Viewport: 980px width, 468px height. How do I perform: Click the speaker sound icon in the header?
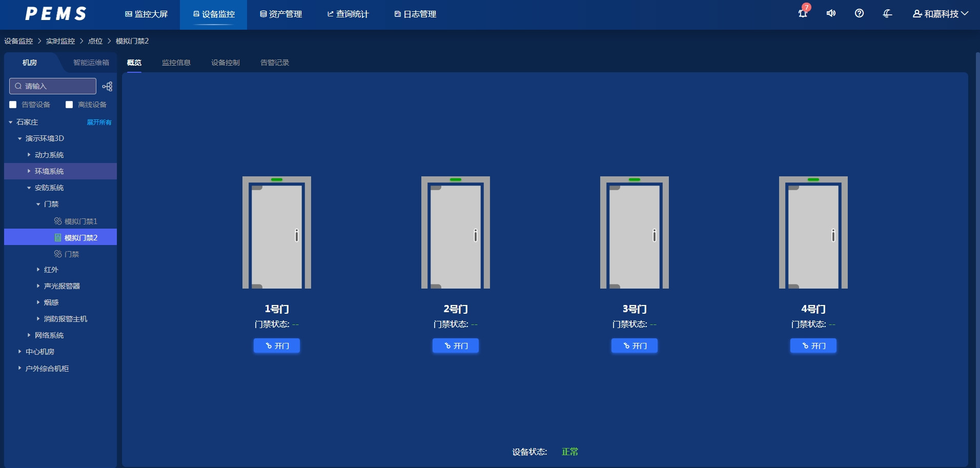(831, 14)
